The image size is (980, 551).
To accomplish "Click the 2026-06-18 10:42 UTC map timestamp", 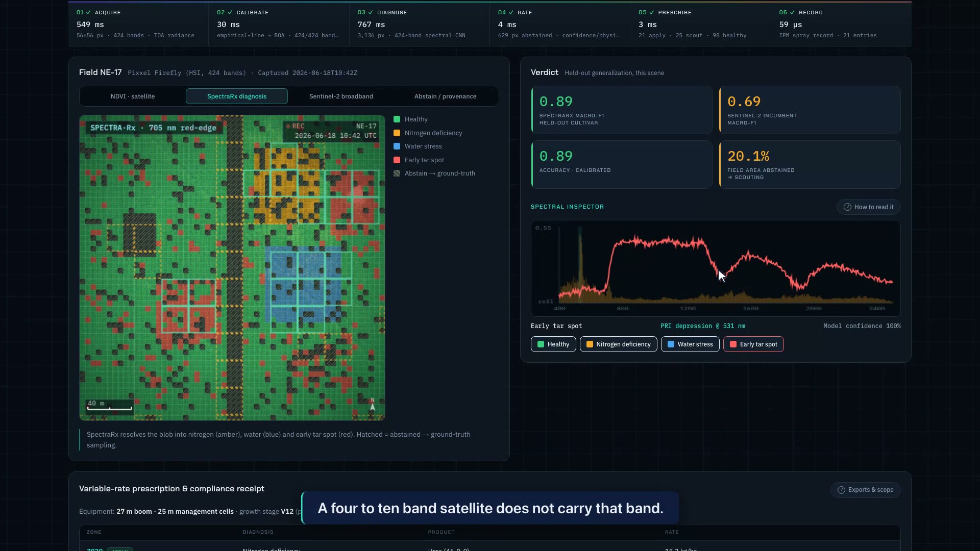I will pos(336,136).
